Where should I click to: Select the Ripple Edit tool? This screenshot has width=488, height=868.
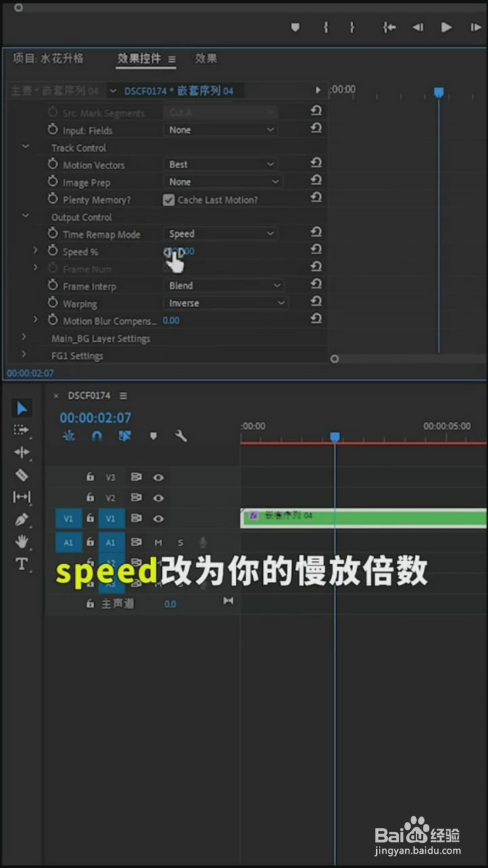[22, 452]
